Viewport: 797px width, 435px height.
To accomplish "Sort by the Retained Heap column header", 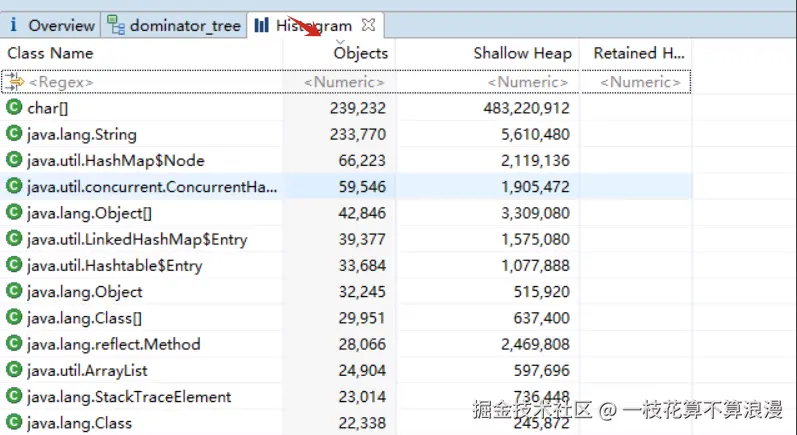I will coord(639,53).
